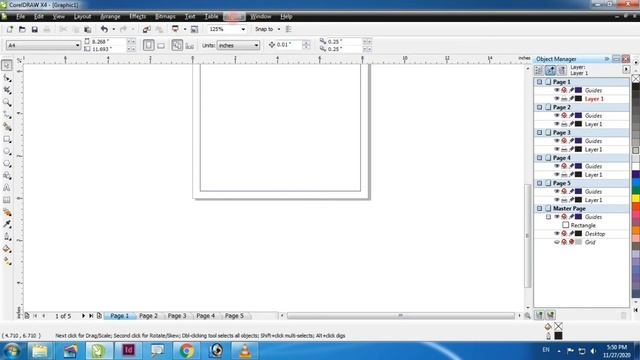
Task: Open the Units inches dropdown
Action: 256,45
